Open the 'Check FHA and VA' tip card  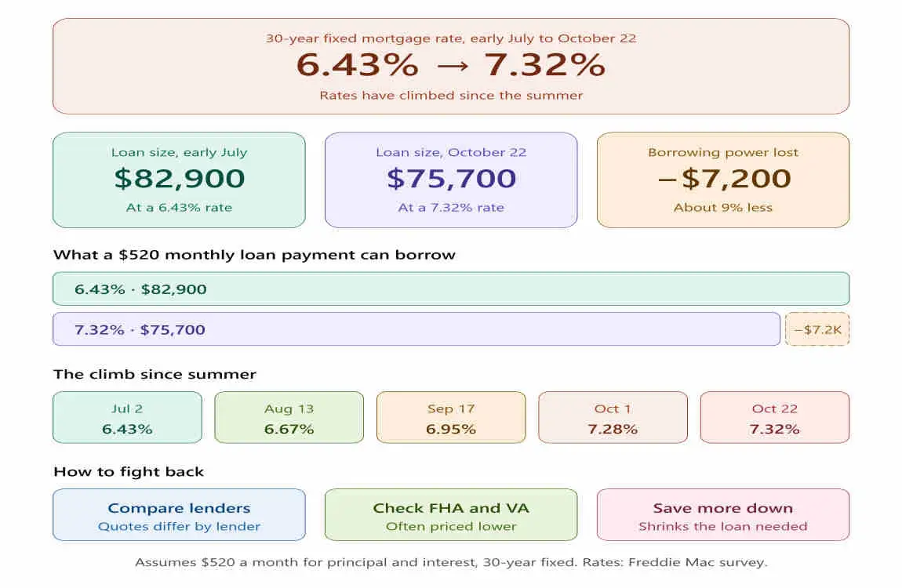click(451, 515)
